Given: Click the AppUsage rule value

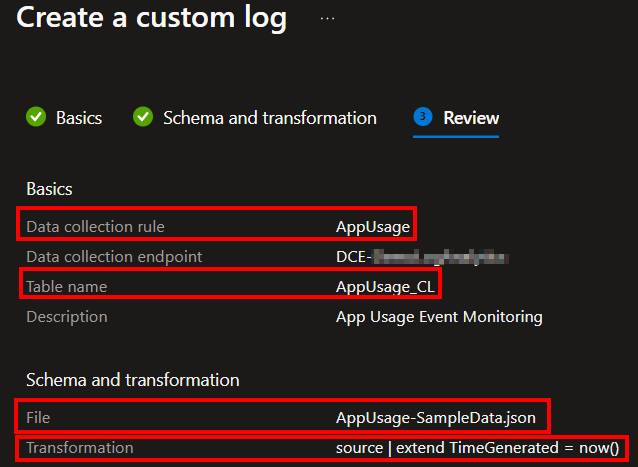Looking at the screenshot, I should tap(373, 227).
